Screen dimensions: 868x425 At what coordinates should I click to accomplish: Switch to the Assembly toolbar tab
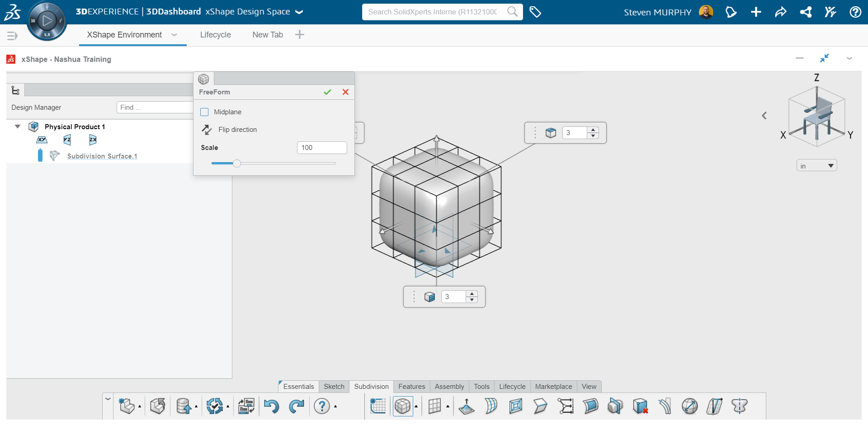click(x=449, y=387)
